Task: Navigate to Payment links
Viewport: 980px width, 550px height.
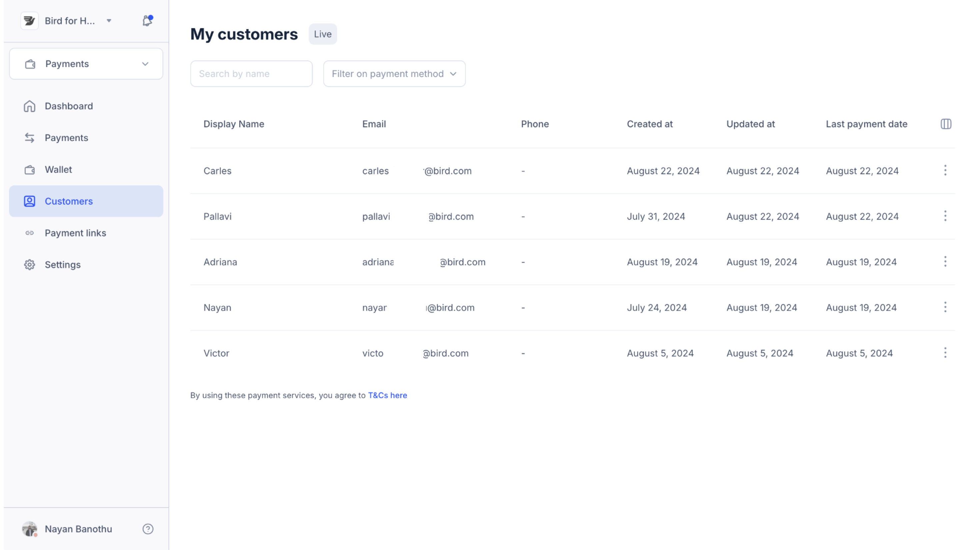Action: click(75, 233)
